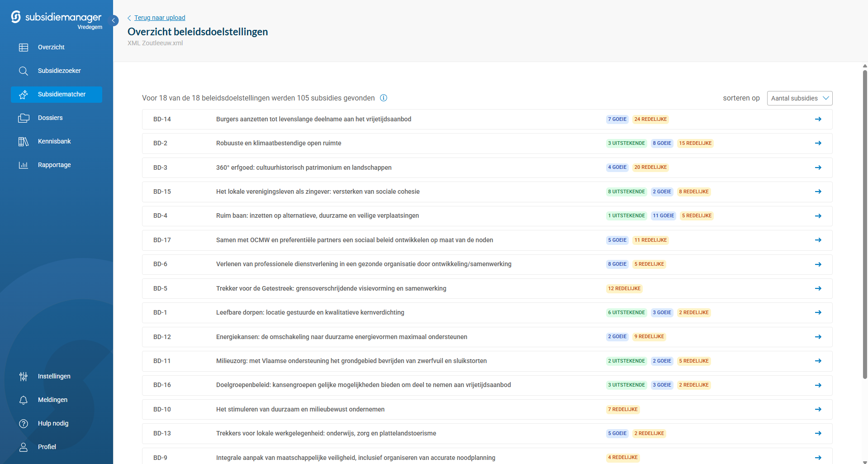Image resolution: width=868 pixels, height=464 pixels.
Task: Click the 'Energiekansen' row text
Action: tap(342, 337)
